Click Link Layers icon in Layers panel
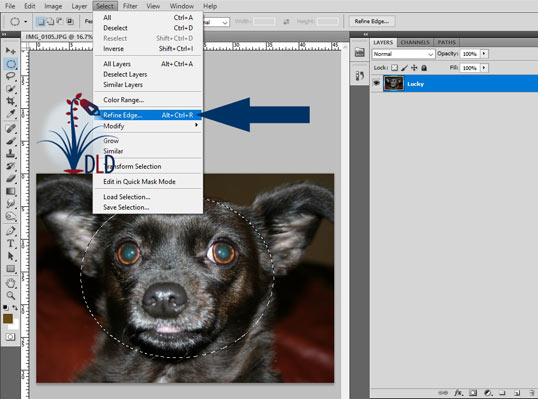 pos(443,392)
